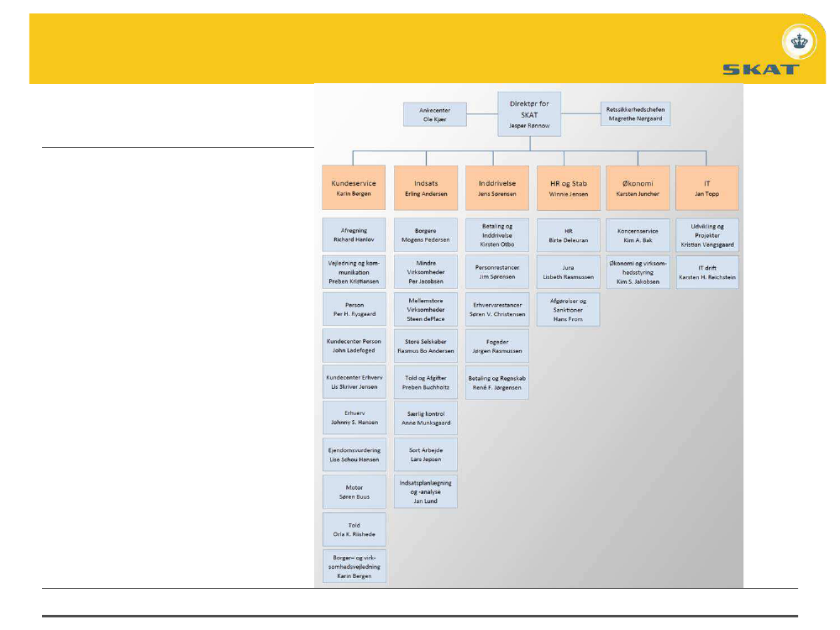The width and height of the screenshot is (840, 630).
Task: Select the Betaling og Regnskab box
Action: pyautogui.click(x=497, y=382)
